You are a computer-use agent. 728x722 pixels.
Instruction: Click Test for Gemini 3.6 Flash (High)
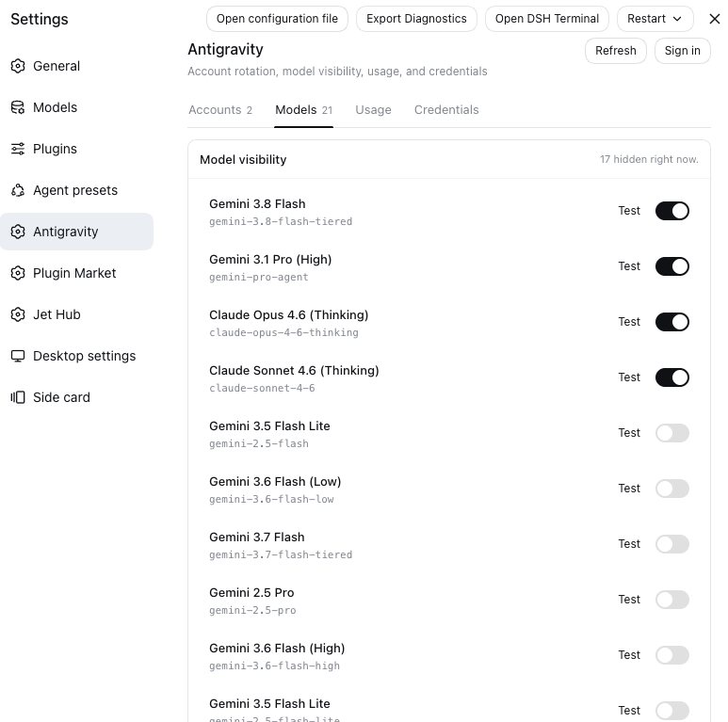[x=629, y=655]
